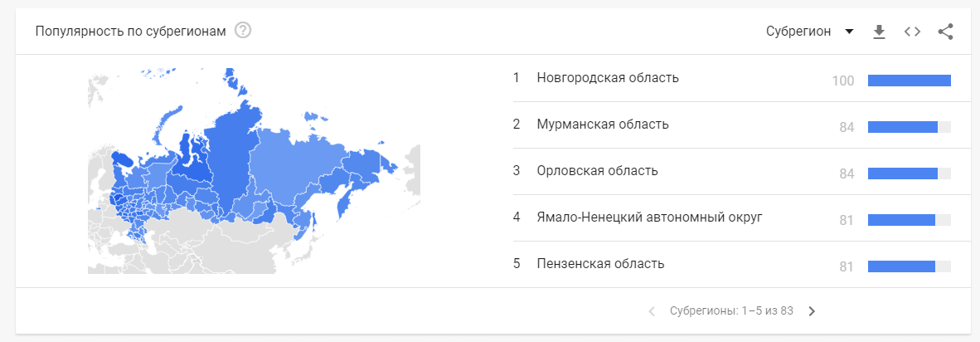The width and height of the screenshot is (980, 342).
Task: Click Ямало-Ненецкий автономный округ entry
Action: (x=732, y=217)
